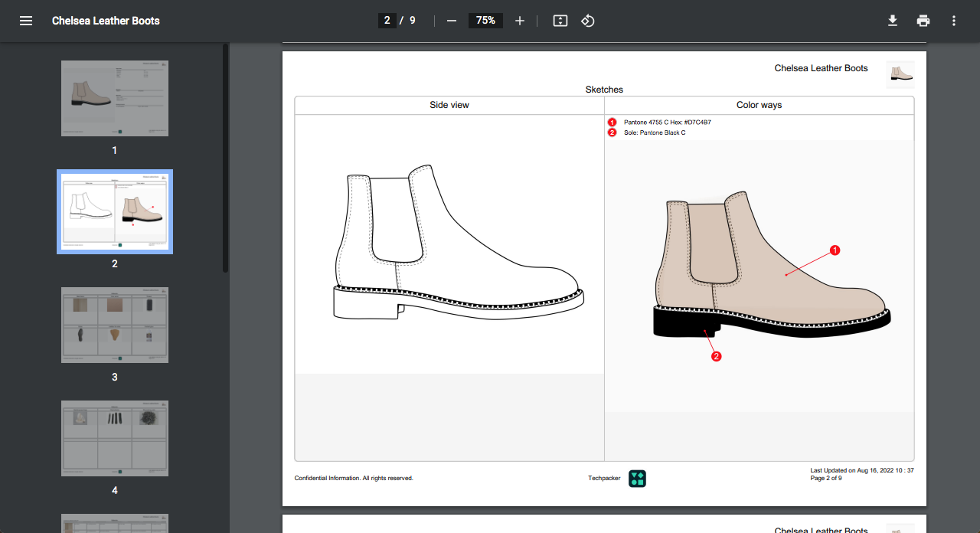Click the 75% zoom level field
The width and height of the screenshot is (980, 533).
click(x=485, y=21)
